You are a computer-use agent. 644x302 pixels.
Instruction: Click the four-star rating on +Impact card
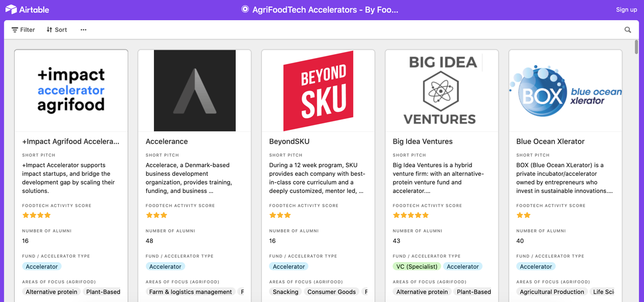pos(37,215)
